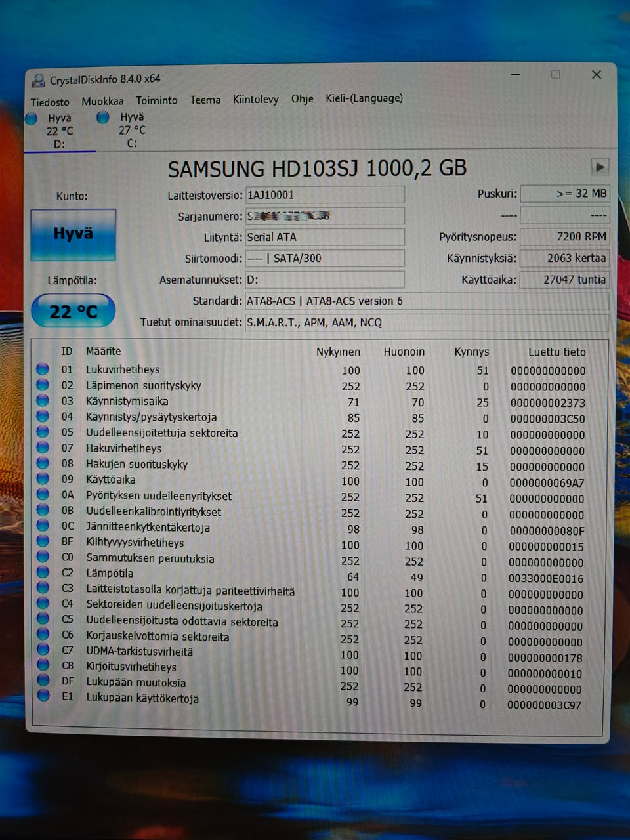Click the Huonoin column header
630x840 pixels.
(404, 352)
